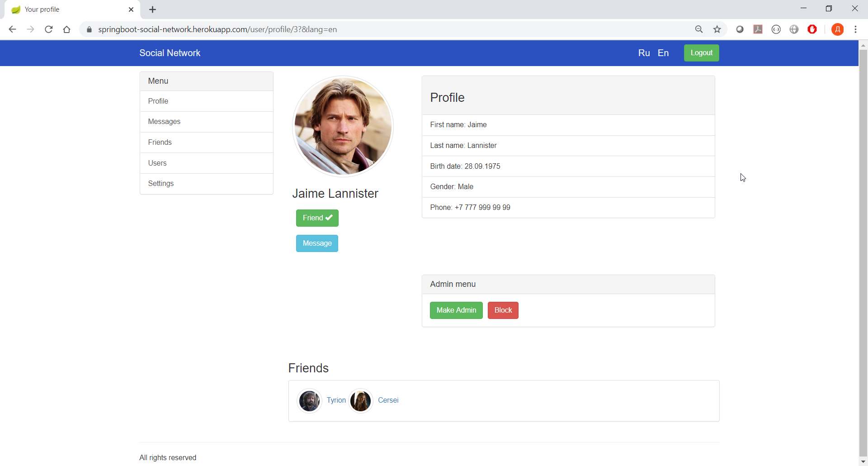The image size is (868, 466).
Task: Click the 'All rights reserved' footer text
Action: [168, 458]
